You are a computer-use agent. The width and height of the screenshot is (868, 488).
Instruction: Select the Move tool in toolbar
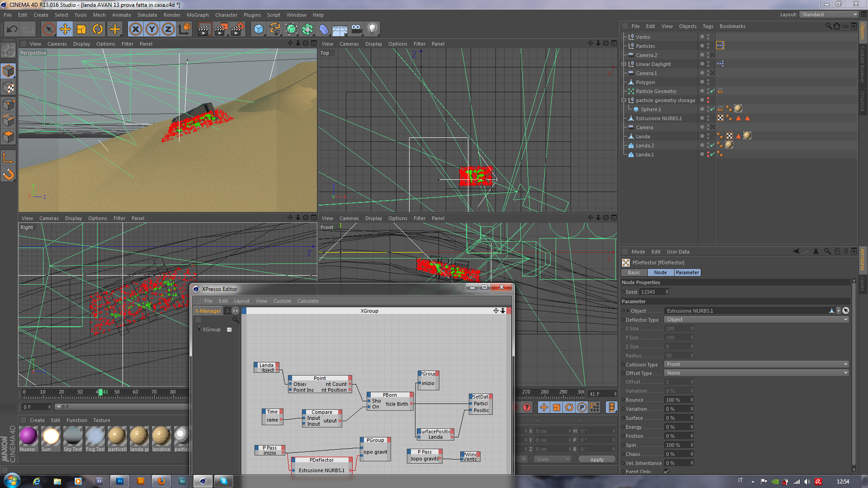[x=65, y=29]
